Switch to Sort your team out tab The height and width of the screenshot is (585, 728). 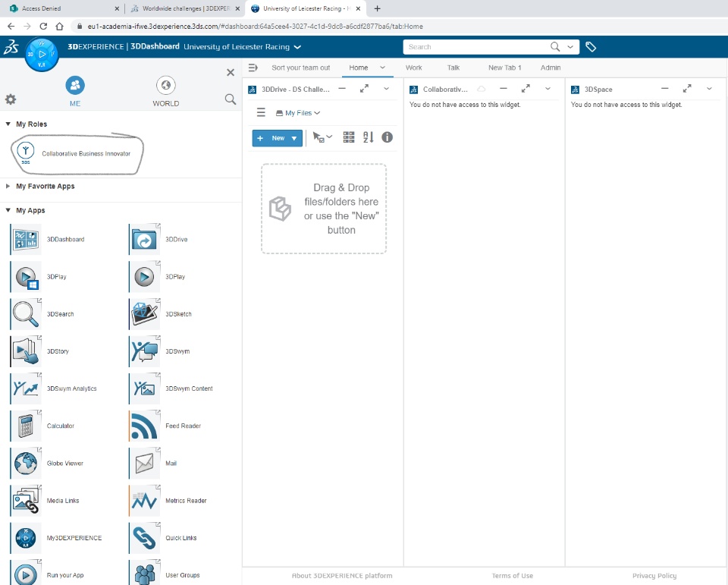[x=301, y=68]
